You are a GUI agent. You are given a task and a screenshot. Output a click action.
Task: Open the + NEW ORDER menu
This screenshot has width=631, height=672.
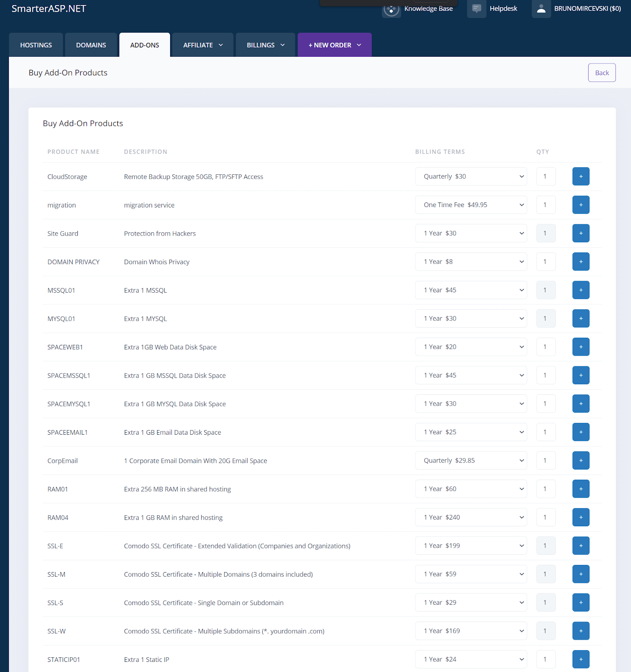(x=335, y=45)
